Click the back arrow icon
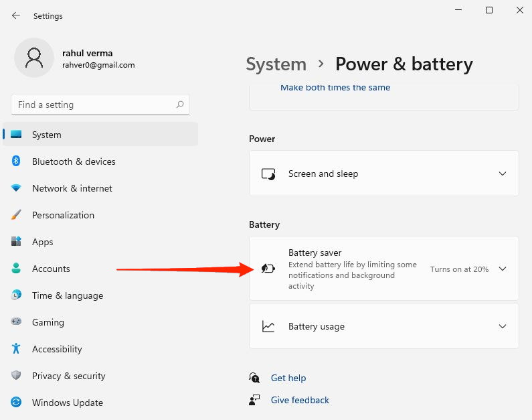This screenshot has height=420, width=532. tap(16, 15)
